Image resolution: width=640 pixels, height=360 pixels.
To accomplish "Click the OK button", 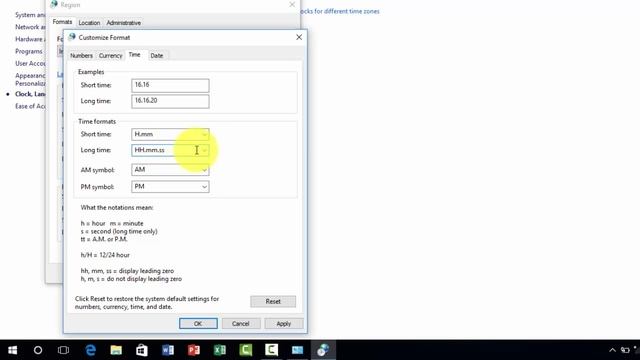I will (x=198, y=324).
